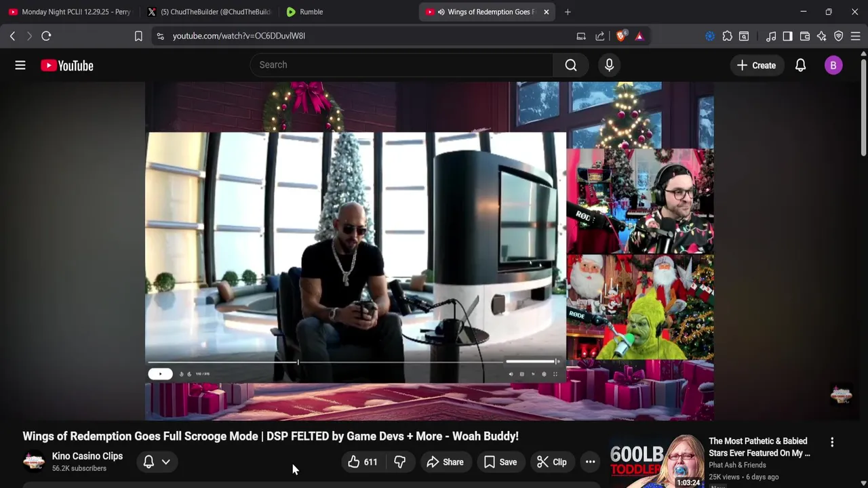Click the browser forward arrow
The height and width of the screenshot is (488, 868).
click(29, 36)
